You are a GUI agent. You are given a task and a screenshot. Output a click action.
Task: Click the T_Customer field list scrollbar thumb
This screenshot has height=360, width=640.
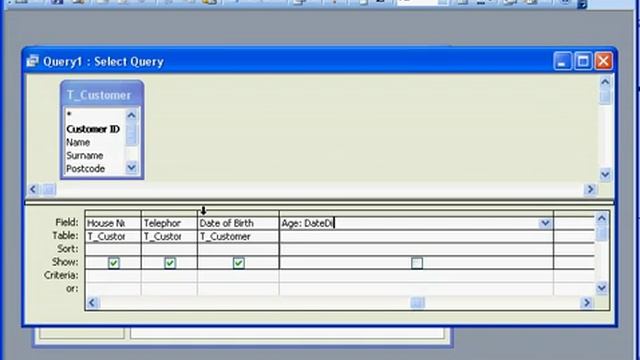pos(131,135)
